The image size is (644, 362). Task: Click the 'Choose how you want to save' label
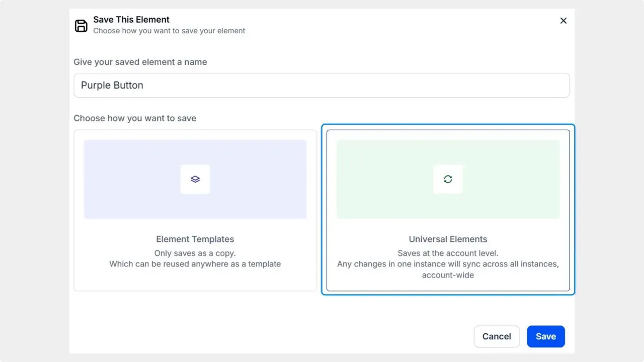tap(135, 118)
